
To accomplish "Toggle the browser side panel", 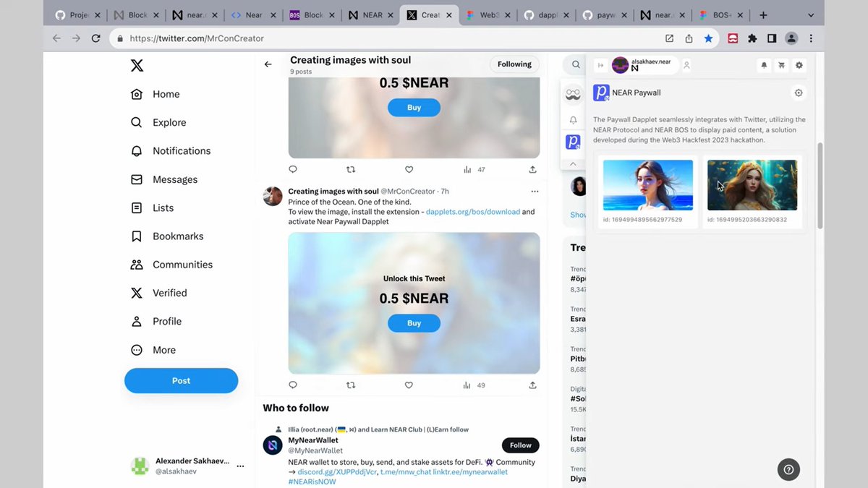I will [x=772, y=38].
